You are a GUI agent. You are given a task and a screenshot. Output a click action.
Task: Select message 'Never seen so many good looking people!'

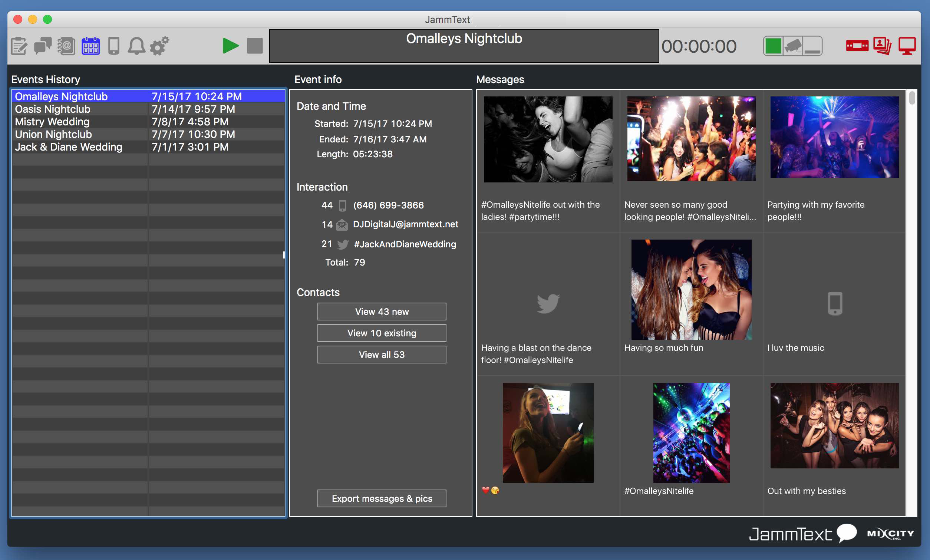(x=690, y=211)
